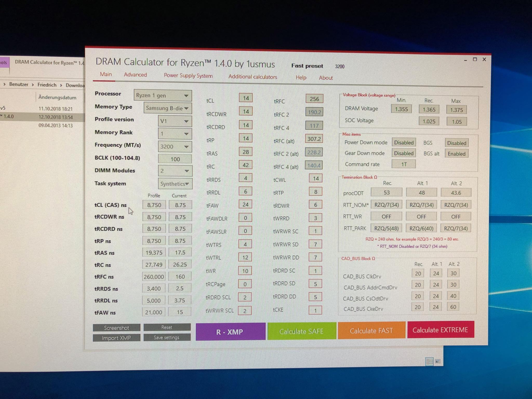Maximize the DRAM Calculator window
Screen dimensions: 532x399
pos(475,59)
